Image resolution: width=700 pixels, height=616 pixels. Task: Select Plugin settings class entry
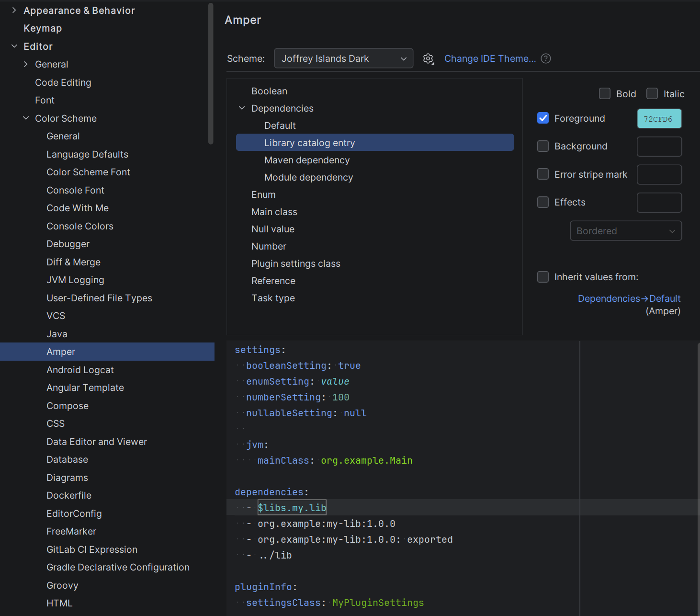click(295, 263)
